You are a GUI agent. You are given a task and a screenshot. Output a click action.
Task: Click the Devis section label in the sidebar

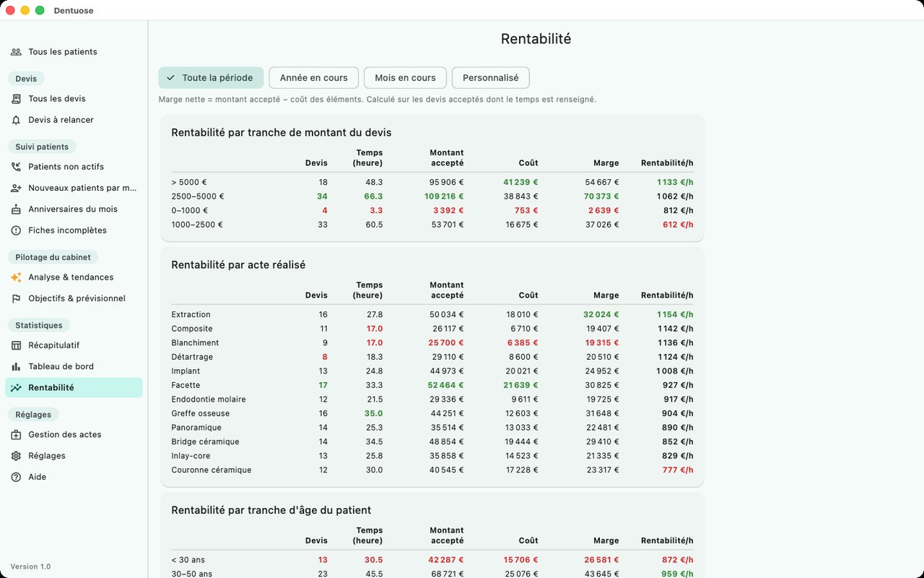(26, 79)
